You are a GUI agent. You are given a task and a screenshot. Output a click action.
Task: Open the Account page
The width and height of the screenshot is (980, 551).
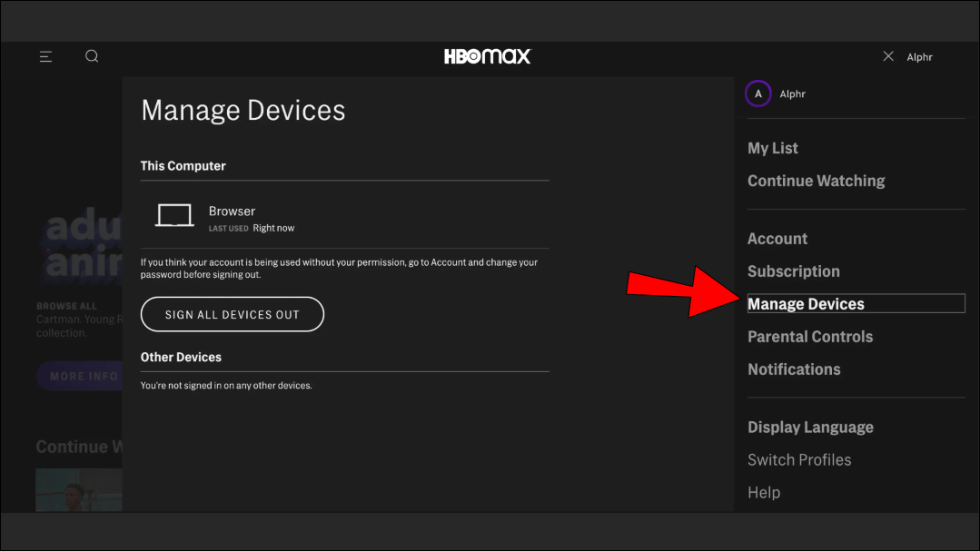[777, 238]
